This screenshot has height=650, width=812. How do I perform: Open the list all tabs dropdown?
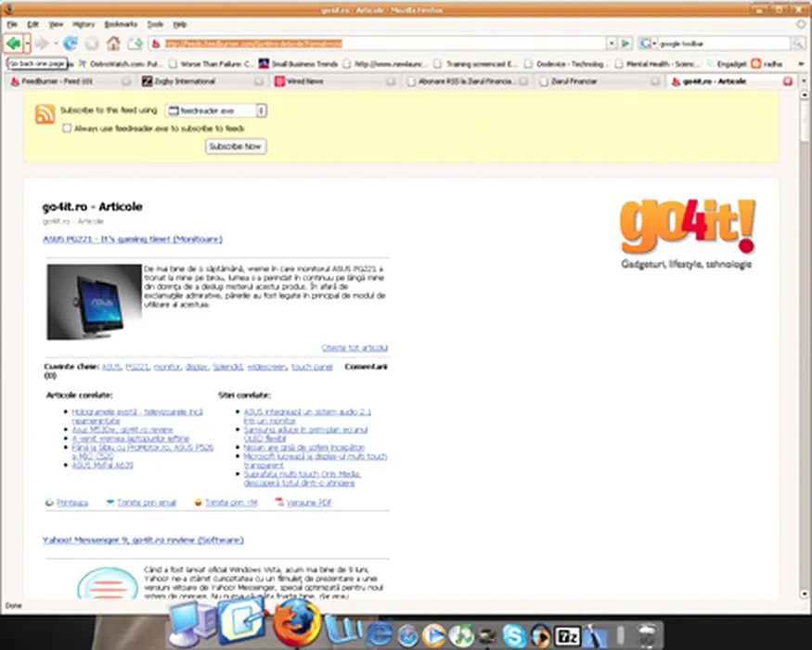click(804, 82)
